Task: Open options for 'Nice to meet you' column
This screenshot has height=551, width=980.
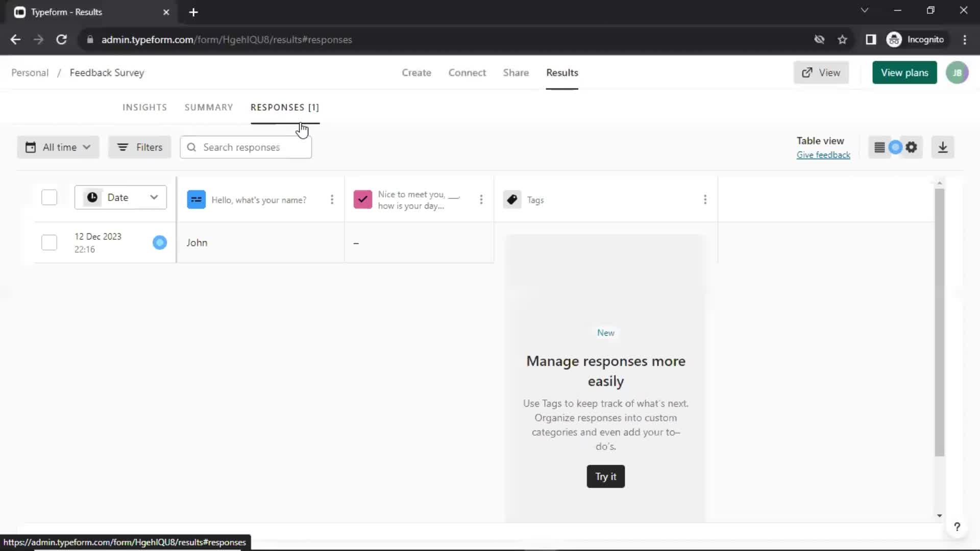Action: coord(481,199)
